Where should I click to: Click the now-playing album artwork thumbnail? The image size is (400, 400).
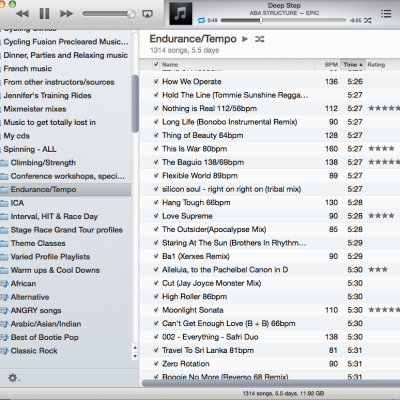tap(181, 14)
